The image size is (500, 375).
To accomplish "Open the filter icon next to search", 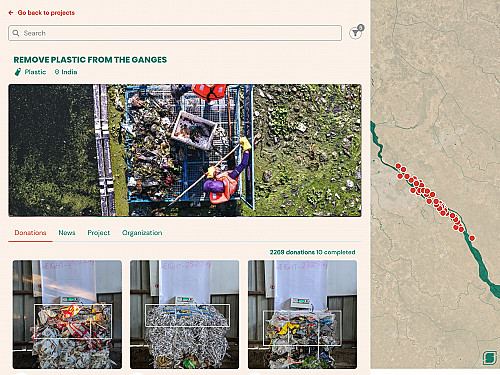I will 356,33.
